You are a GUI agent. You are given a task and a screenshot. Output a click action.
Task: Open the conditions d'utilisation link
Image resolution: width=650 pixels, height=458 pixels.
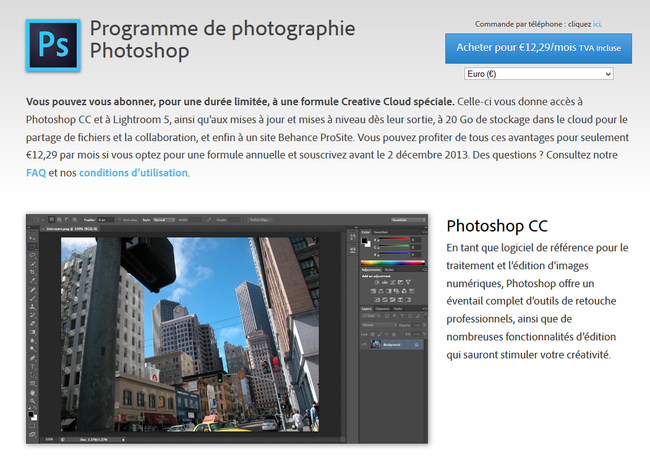point(133,173)
